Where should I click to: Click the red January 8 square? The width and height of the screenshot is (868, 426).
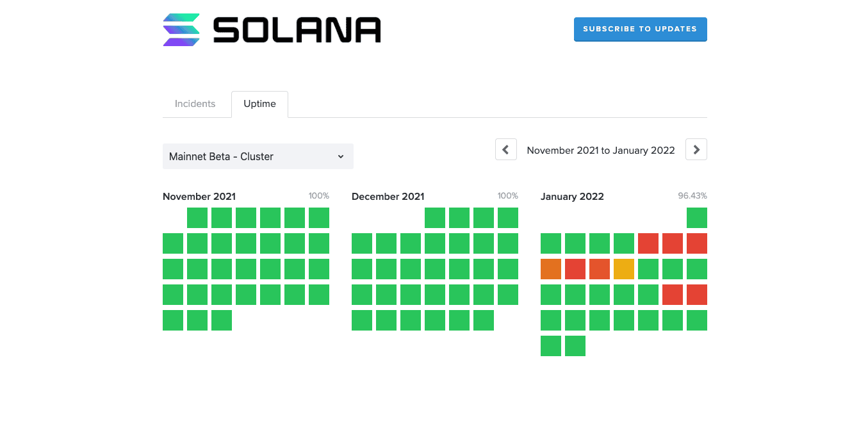[x=697, y=243]
